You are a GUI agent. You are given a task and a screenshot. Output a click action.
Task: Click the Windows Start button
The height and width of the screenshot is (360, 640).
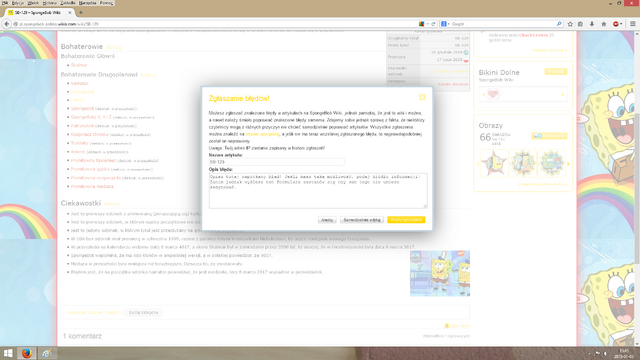[8, 353]
